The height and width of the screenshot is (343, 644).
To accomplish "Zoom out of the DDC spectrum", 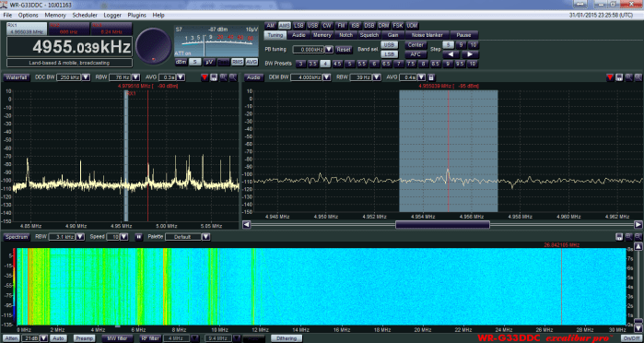I will (233, 77).
